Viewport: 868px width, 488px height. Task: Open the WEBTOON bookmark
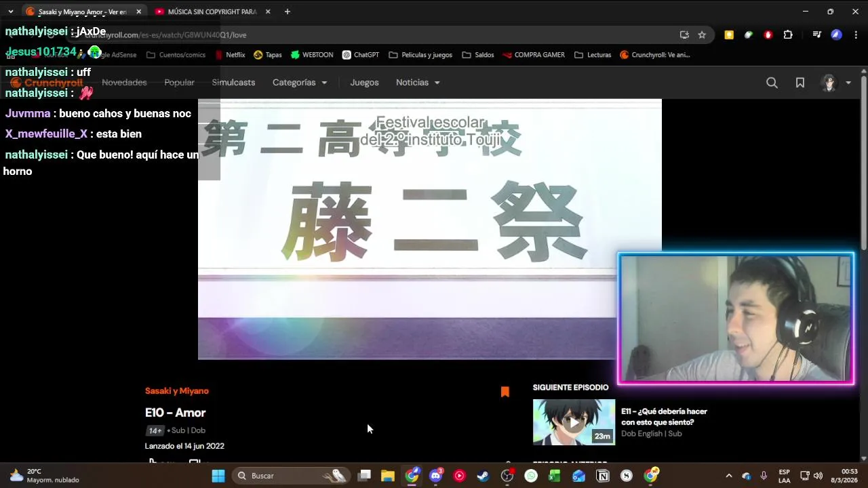pyautogui.click(x=312, y=55)
